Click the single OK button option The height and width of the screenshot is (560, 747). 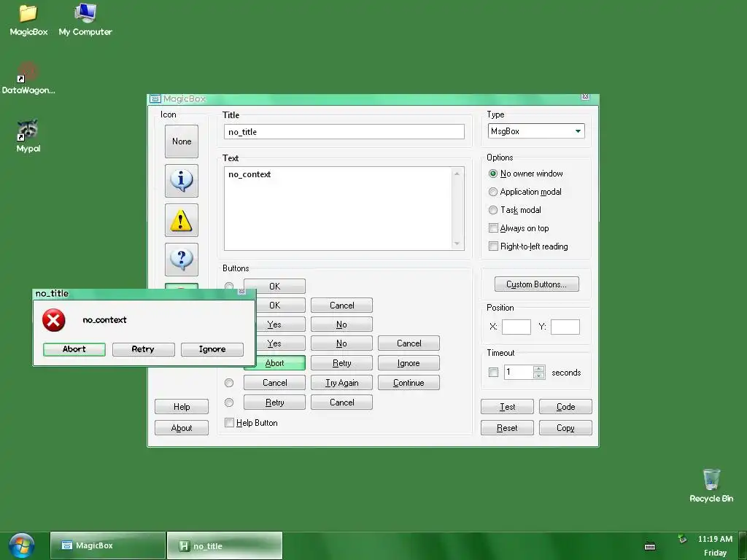click(x=274, y=286)
